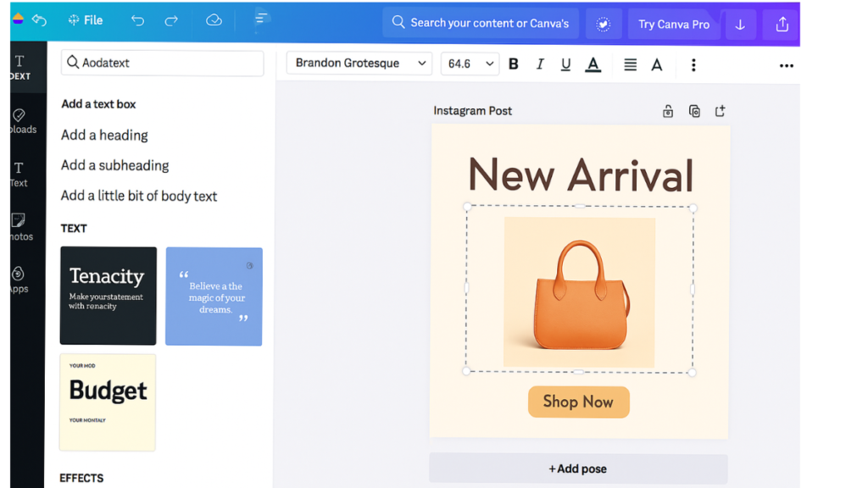
Task: Open the top Text sidebar tab
Action: tap(20, 67)
